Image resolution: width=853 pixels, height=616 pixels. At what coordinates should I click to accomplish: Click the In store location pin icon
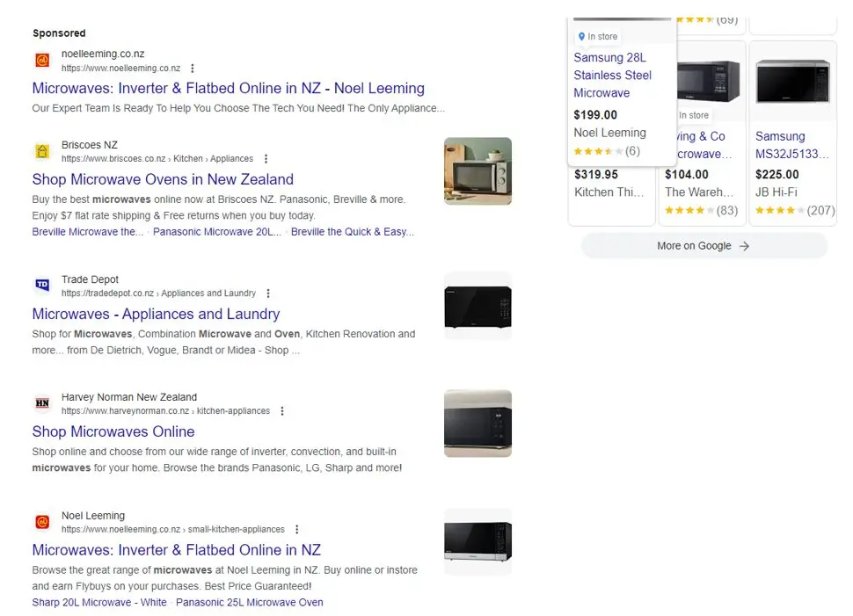coord(583,36)
